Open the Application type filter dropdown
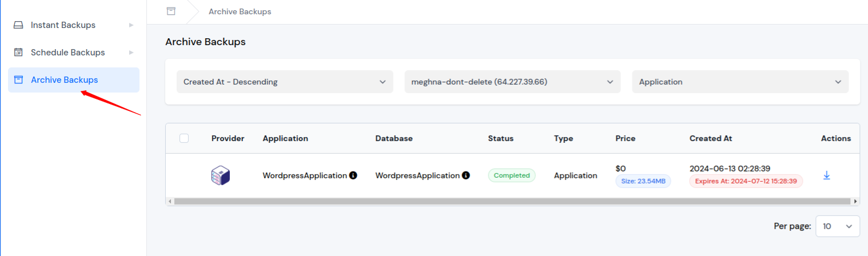Screen dimensions: 868x256 click(740, 82)
